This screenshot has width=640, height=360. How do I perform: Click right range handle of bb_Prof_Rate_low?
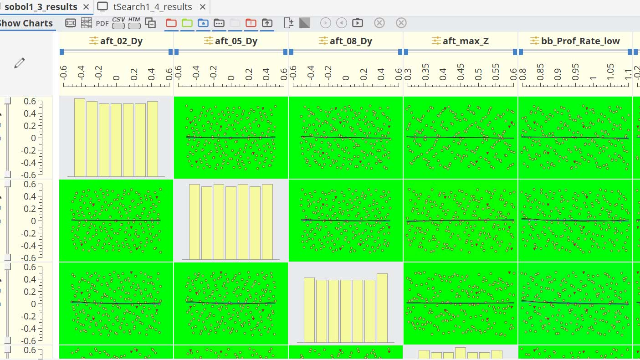click(630, 52)
